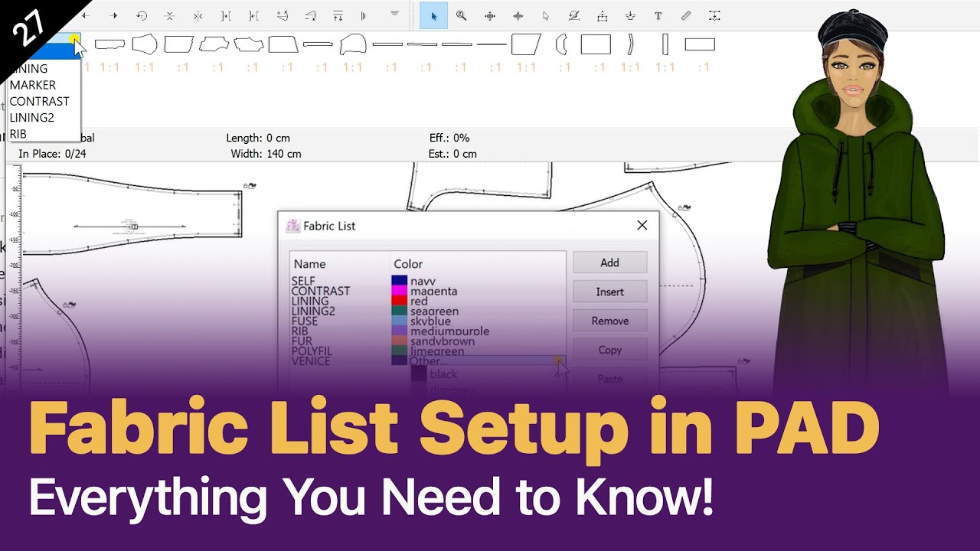Select the white arrow pointer tool

[545, 15]
